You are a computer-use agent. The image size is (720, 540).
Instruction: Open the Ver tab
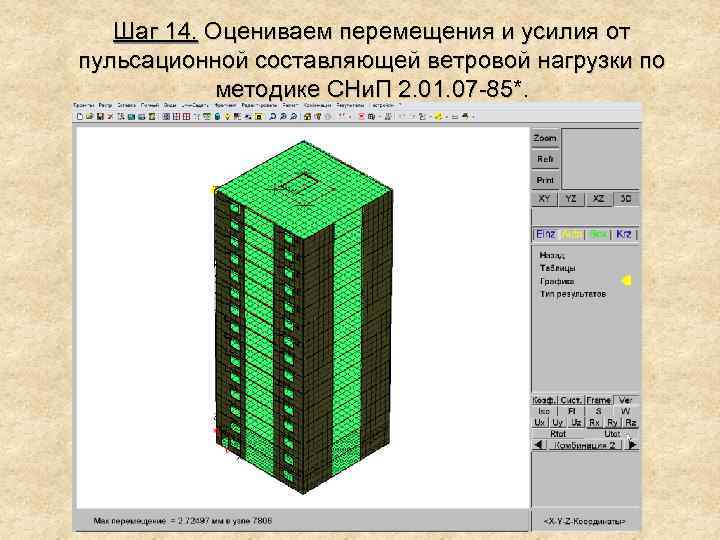pyautogui.click(x=625, y=400)
